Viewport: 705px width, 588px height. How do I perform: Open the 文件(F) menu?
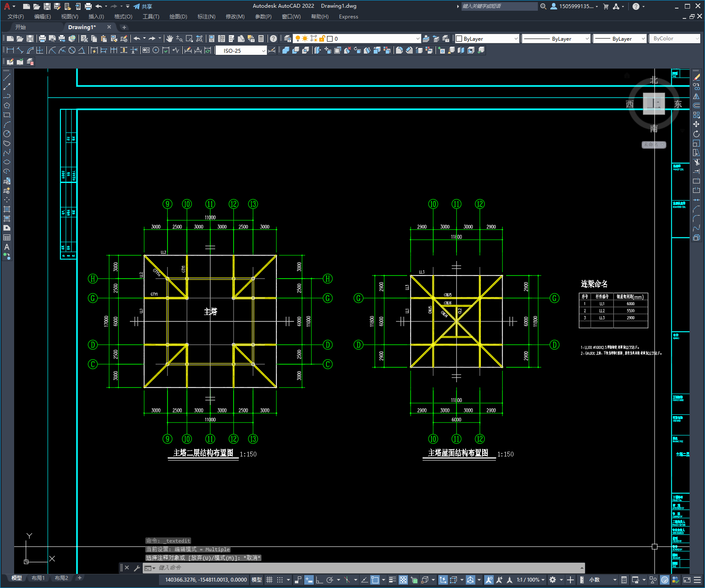(16, 17)
